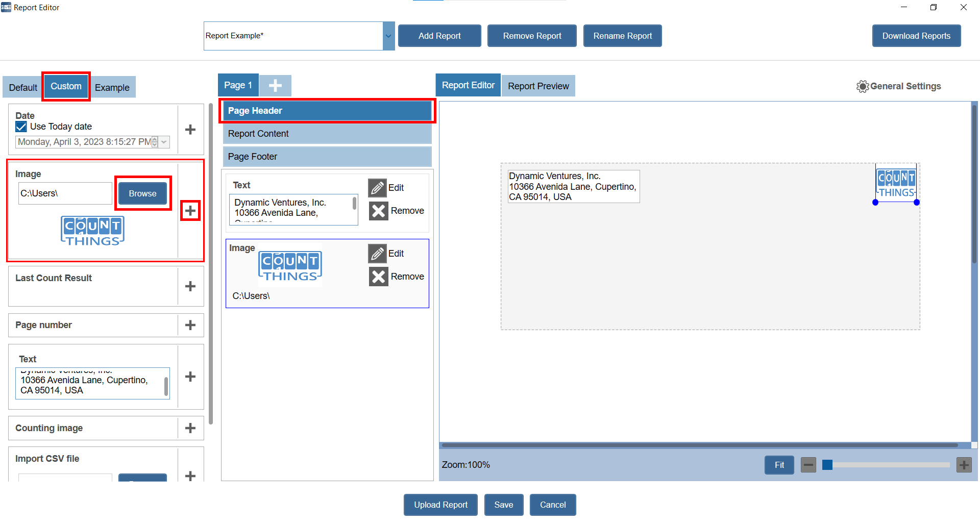Open the Report Example dropdown arrow
The image size is (980, 524).
[388, 36]
